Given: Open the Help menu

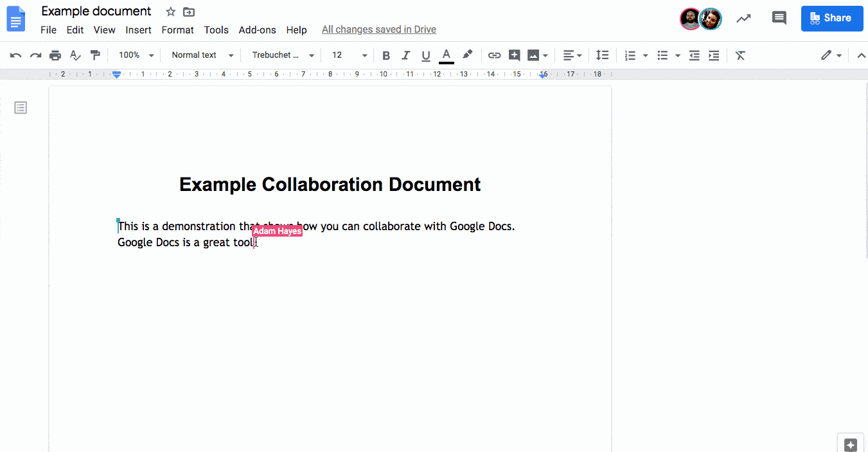Looking at the screenshot, I should [296, 30].
